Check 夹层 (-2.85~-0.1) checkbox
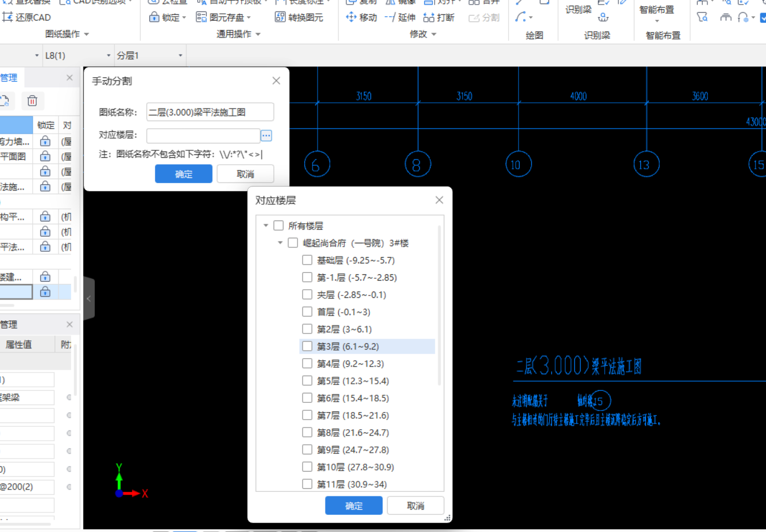Image resolution: width=766 pixels, height=532 pixels. click(307, 294)
